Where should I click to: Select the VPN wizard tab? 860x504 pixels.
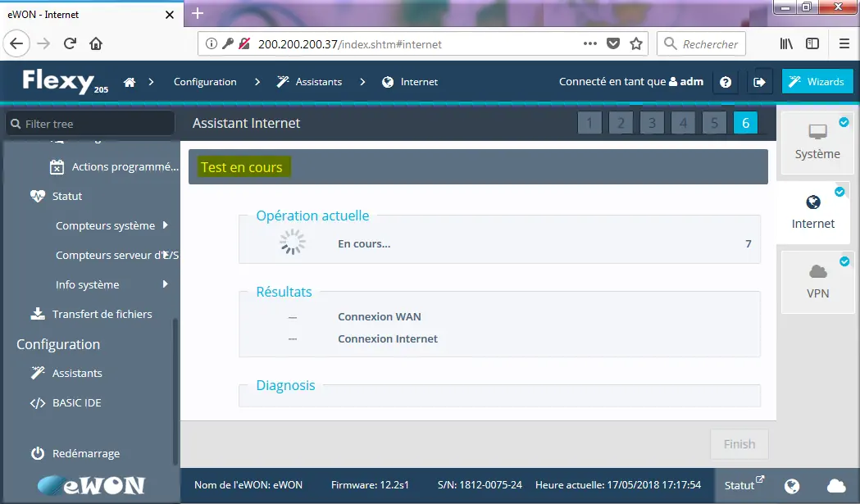[x=817, y=282]
